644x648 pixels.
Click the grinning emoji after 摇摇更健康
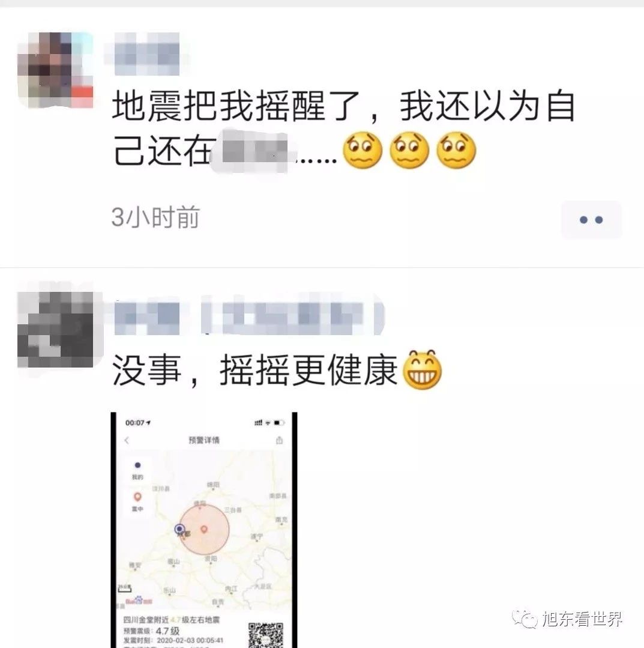[x=422, y=371]
